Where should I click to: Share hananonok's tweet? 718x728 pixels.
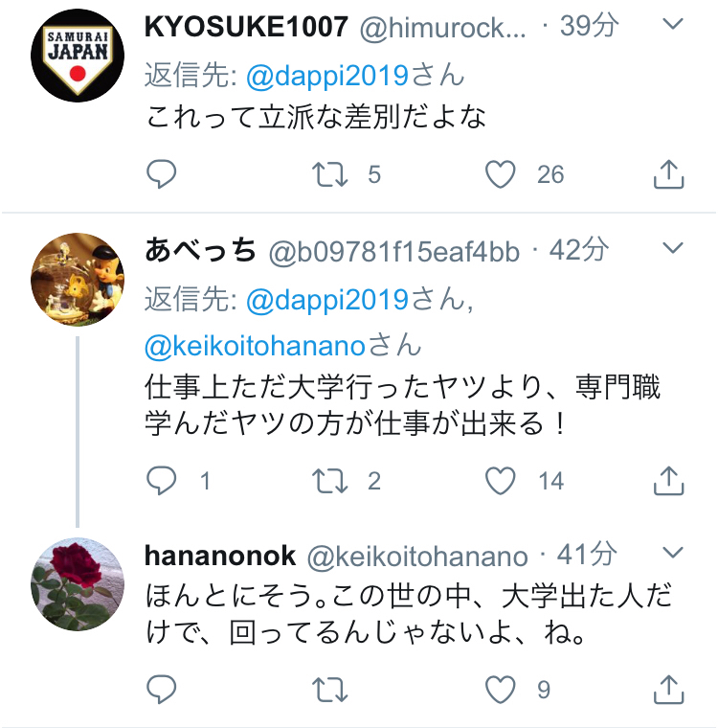(669, 690)
